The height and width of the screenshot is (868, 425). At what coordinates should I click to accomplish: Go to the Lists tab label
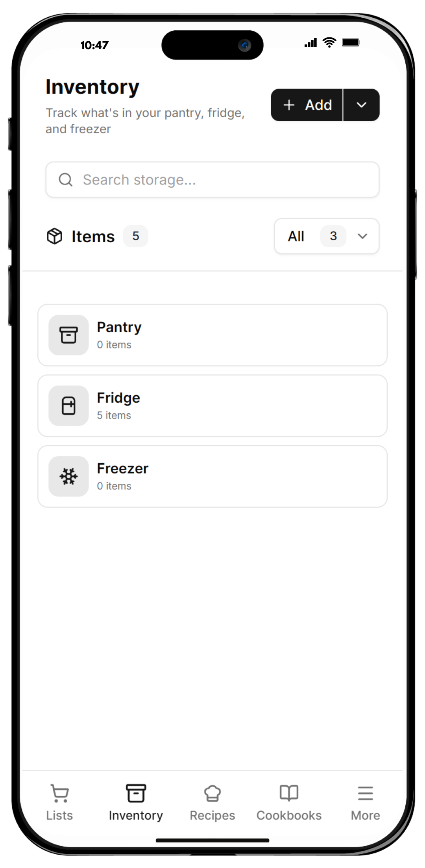point(59,815)
